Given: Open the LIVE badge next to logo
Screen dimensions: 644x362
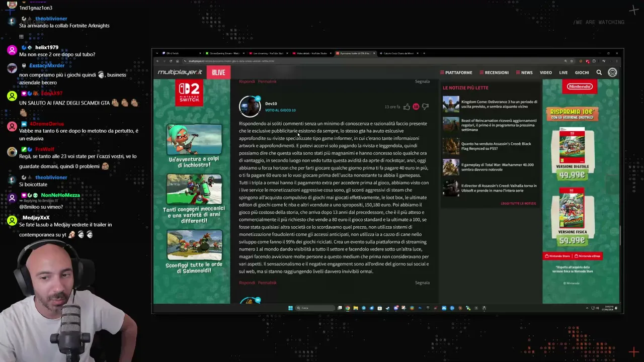Looking at the screenshot, I should (218, 72).
